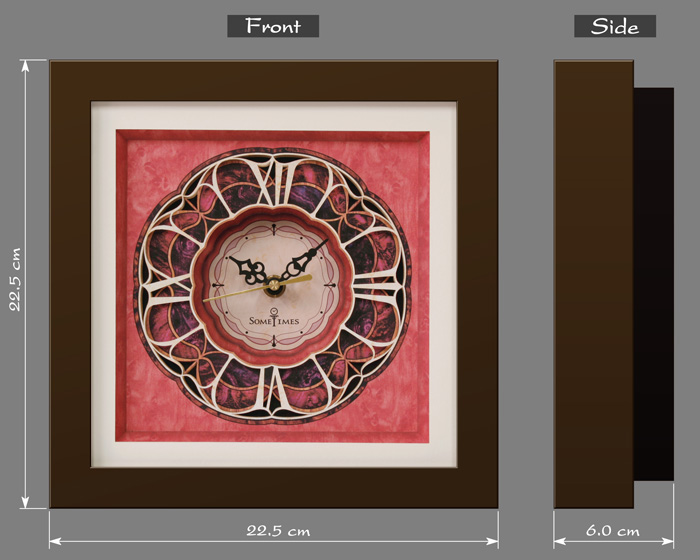Viewport: 700px width, 560px height.
Task: Click the right arrowhead of width line
Action: point(492,541)
